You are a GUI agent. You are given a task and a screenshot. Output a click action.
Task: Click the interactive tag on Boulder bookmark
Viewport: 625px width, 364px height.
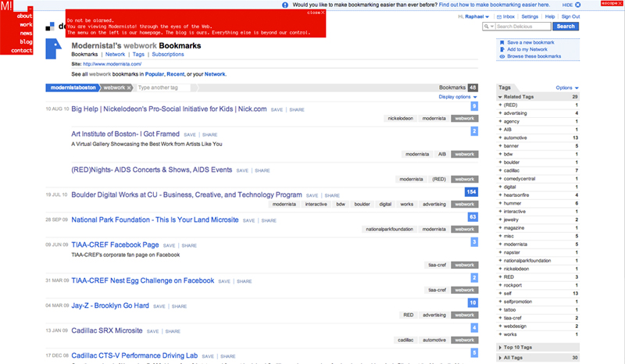316,204
